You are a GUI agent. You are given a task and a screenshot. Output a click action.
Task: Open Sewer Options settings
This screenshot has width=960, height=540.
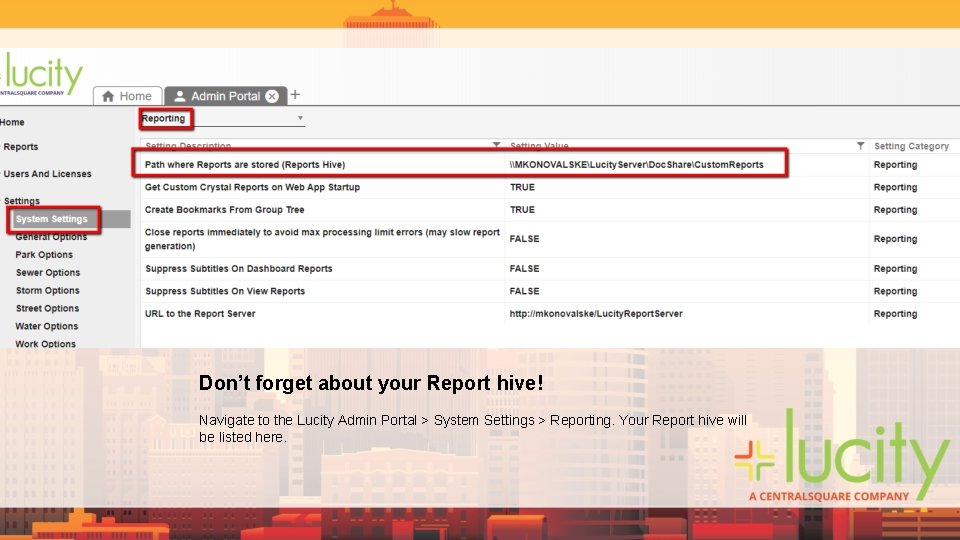point(48,272)
